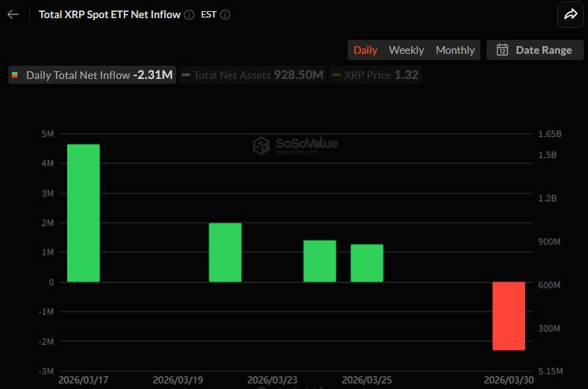The image size is (588, 389).
Task: Click info icon beside Net Inflow title
Action: click(x=189, y=15)
